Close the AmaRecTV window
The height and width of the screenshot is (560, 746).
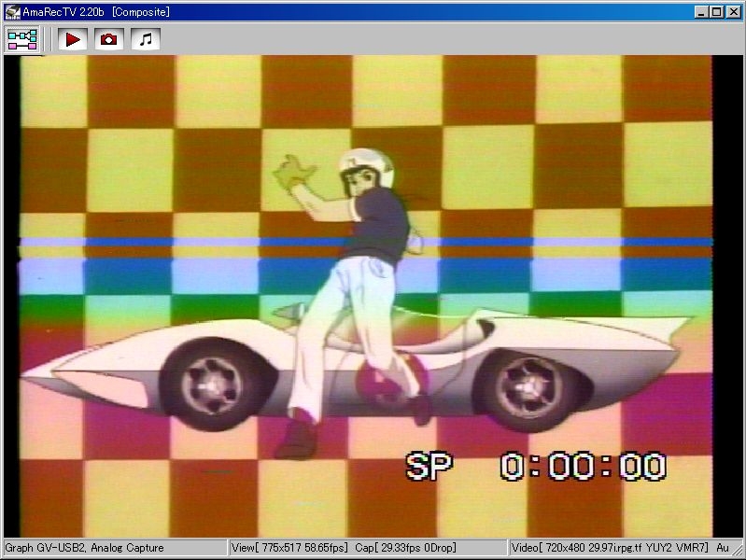734,12
